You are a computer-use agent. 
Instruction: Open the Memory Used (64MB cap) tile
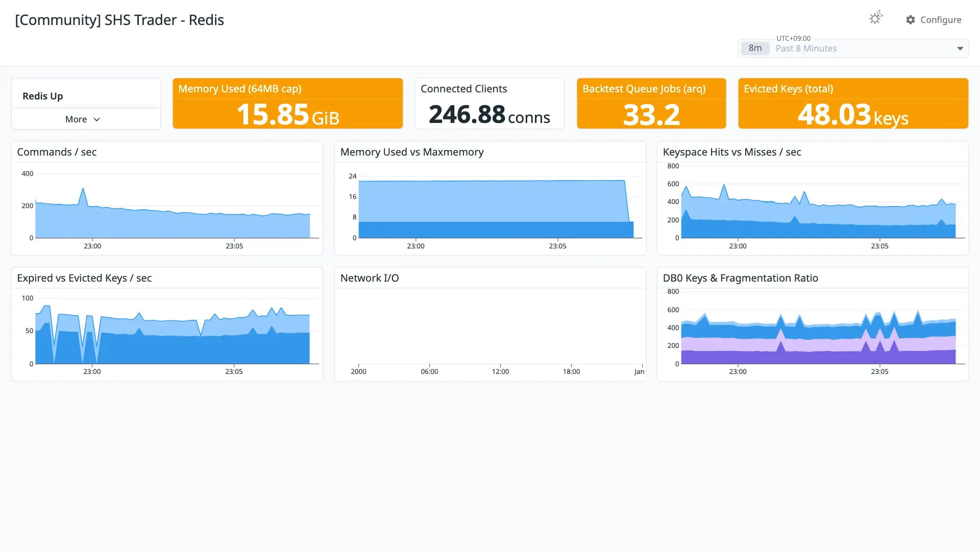pos(288,103)
